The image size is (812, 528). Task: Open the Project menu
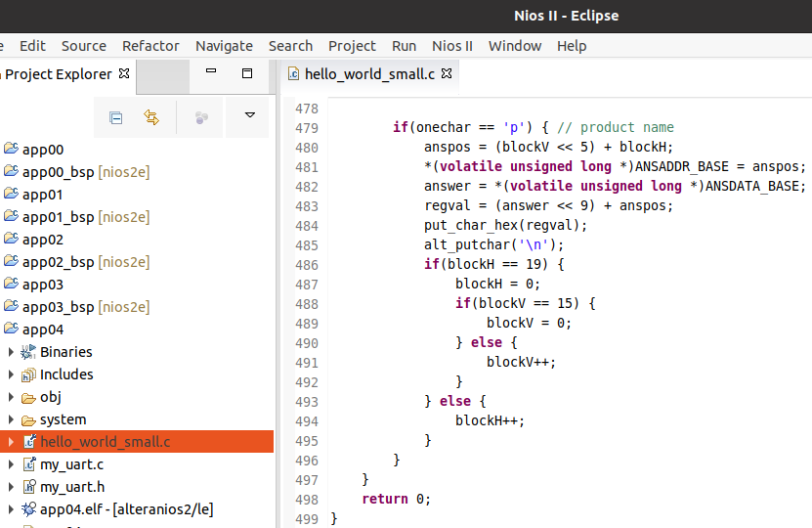point(352,46)
